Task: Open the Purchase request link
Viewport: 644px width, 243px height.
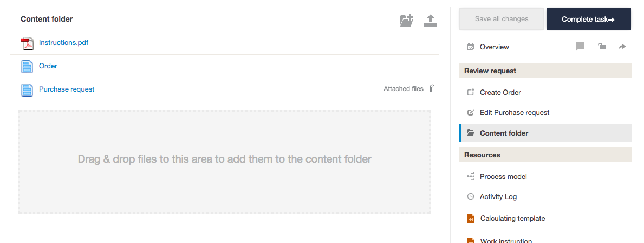Action: pyautogui.click(x=67, y=89)
